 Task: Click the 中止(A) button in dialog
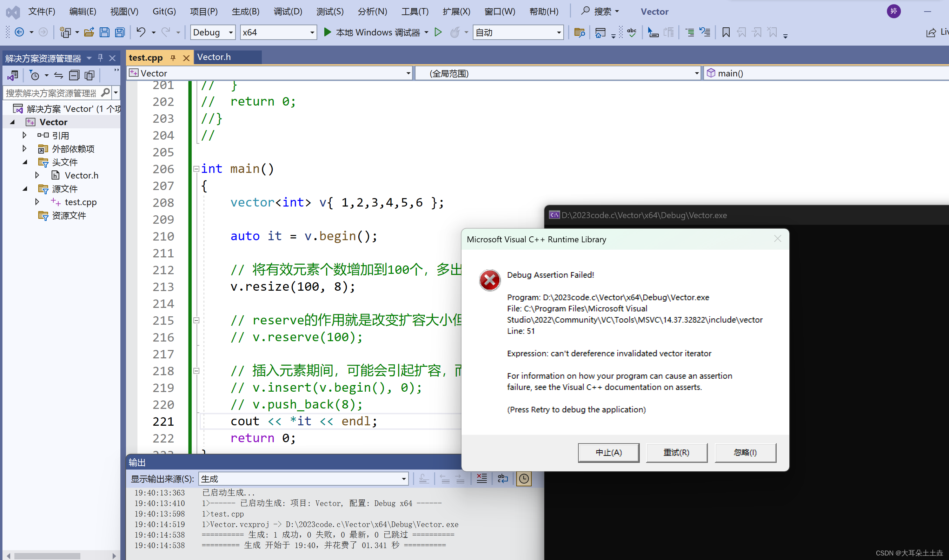coord(608,452)
